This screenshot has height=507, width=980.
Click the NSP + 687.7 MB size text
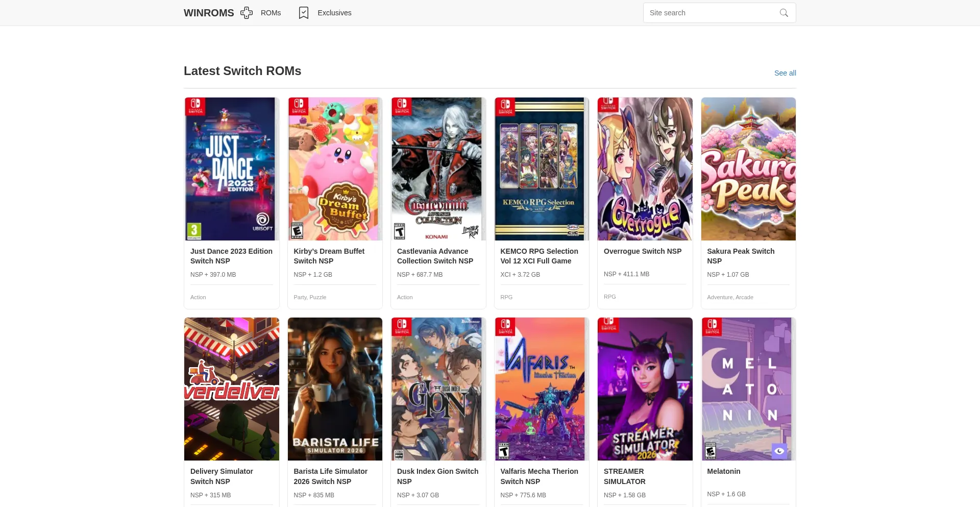point(420,275)
